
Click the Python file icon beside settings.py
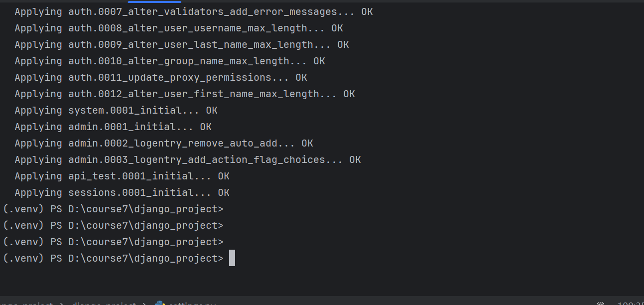159,304
